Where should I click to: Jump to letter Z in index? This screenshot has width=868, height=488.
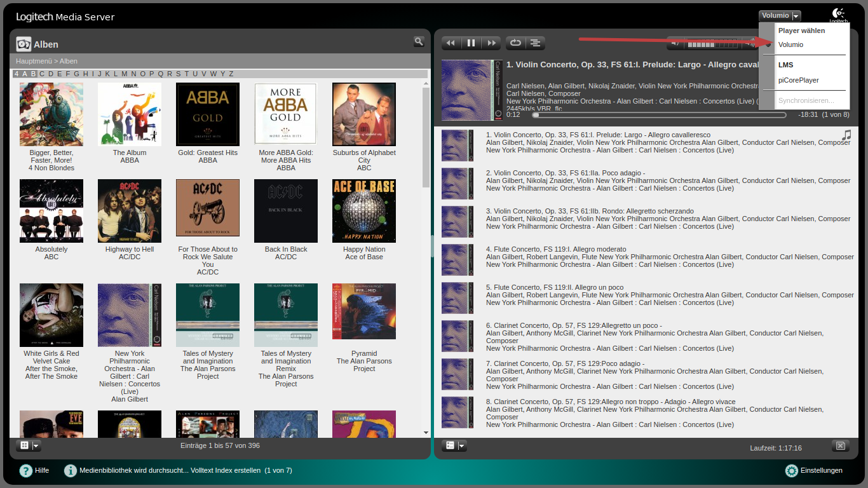231,74
